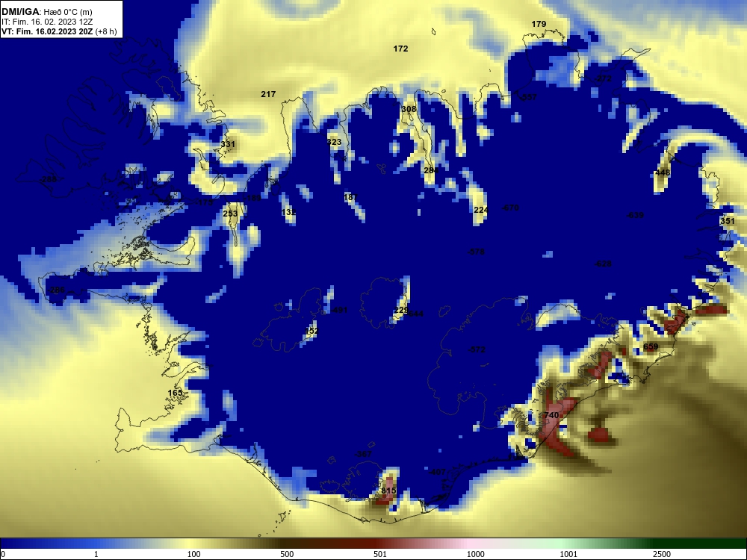Click the map value 132
Viewport: 747px width, 560px height.
coord(288,212)
